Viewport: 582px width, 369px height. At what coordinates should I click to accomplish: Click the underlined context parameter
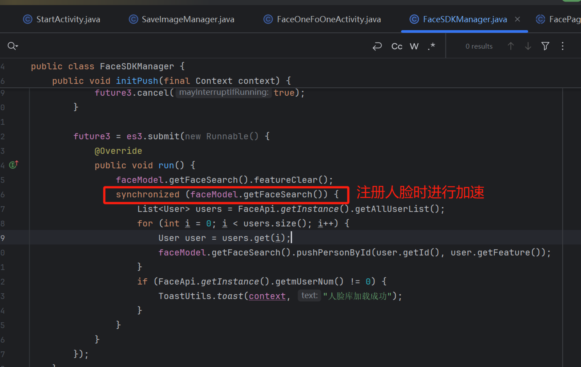point(267,296)
